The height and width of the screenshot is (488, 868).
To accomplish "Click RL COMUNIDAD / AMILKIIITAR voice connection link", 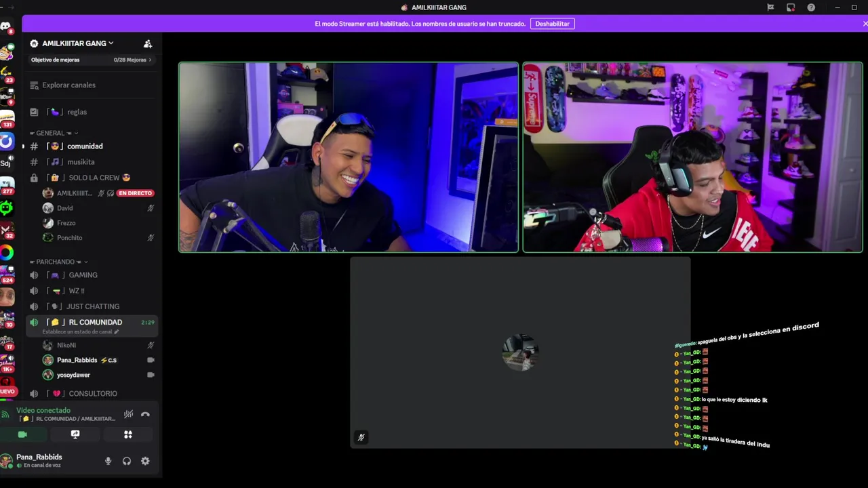I will coord(68,419).
